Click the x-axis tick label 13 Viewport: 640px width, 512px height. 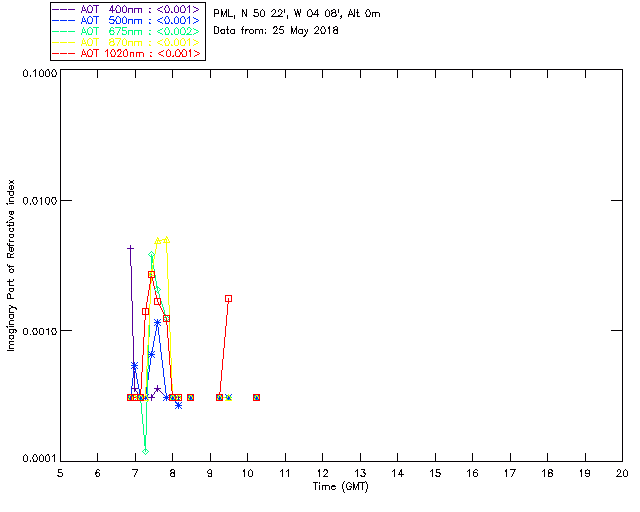click(360, 473)
